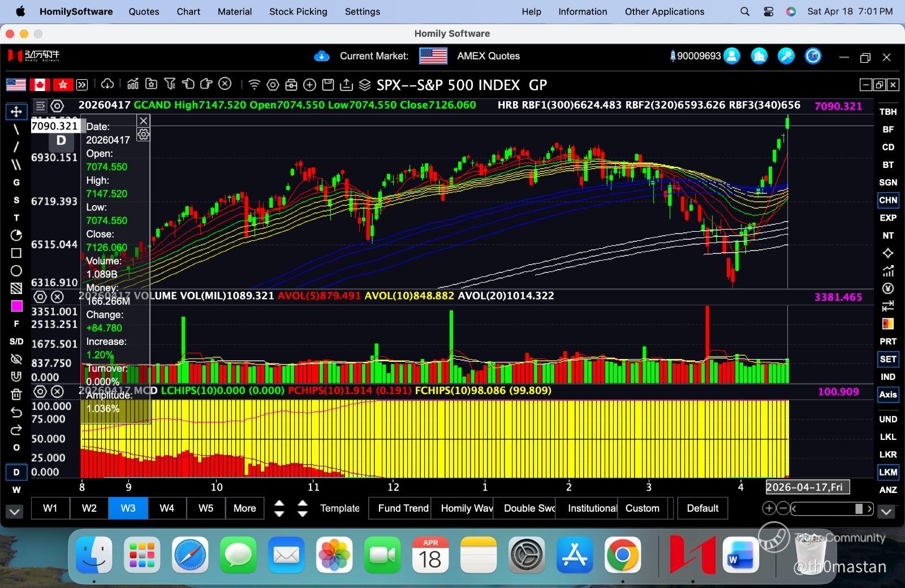Switch to the W5 layout tab
The image size is (905, 588).
tap(206, 508)
